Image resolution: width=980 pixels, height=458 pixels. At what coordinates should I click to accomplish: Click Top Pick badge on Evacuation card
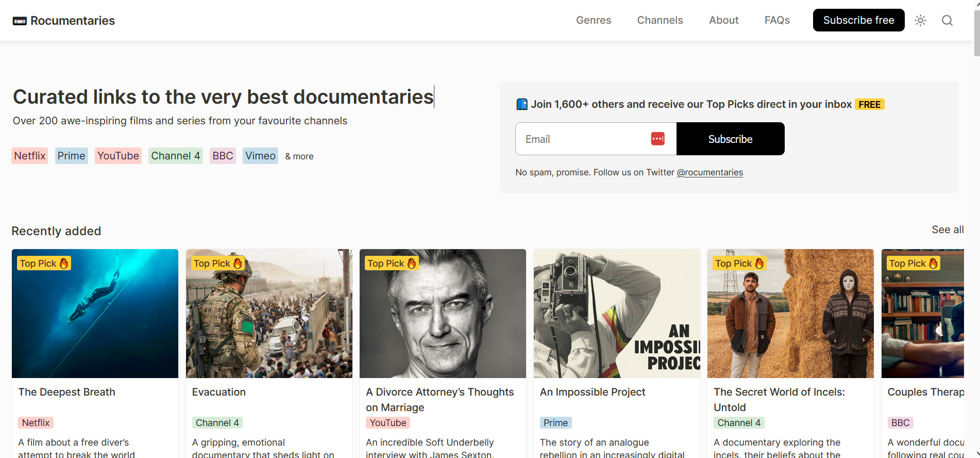(217, 263)
